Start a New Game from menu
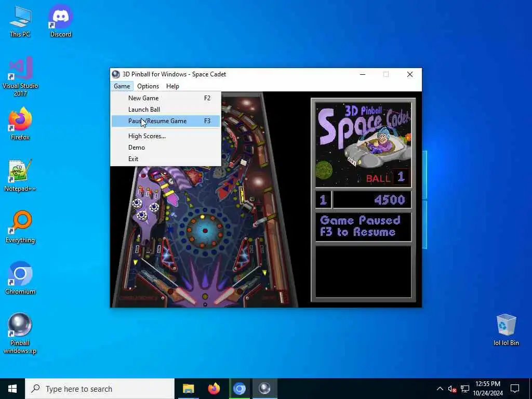532x399 pixels. pyautogui.click(x=166, y=98)
